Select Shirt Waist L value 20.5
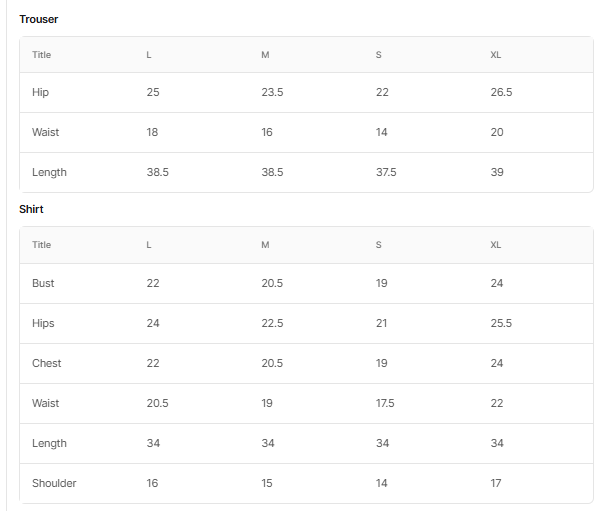Viewport: 601px width, 511px height. [158, 403]
